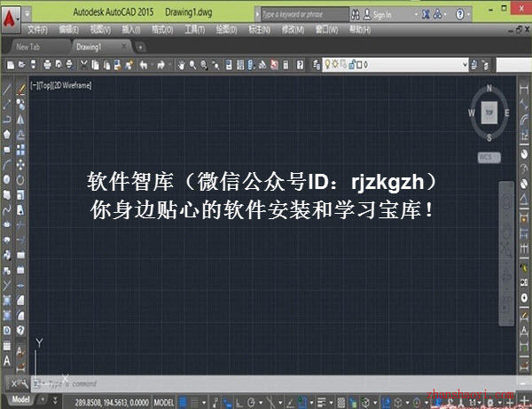Select the Linear dimension tool
The image size is (532, 409).
(x=523, y=90)
